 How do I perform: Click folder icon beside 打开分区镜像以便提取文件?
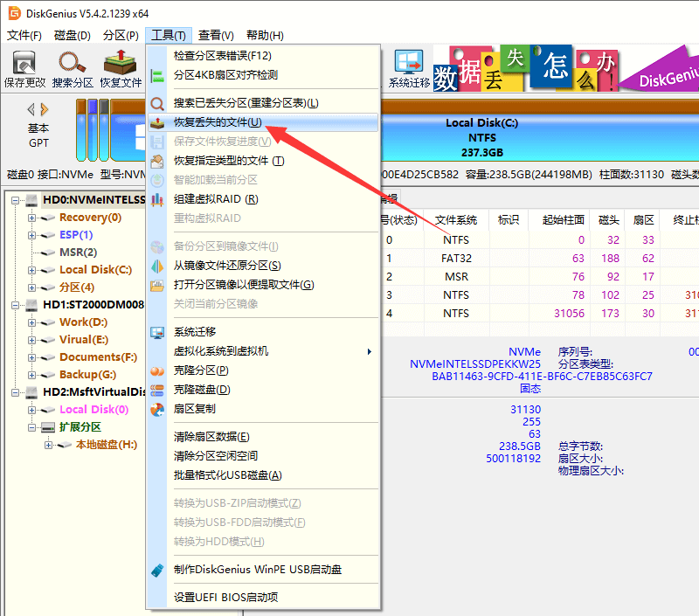[157, 285]
